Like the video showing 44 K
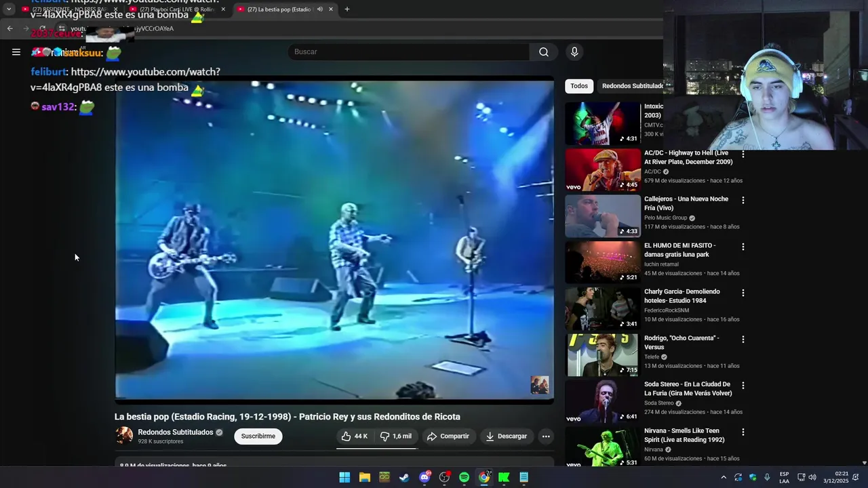Viewport: 868px width, 488px height. coord(355,436)
